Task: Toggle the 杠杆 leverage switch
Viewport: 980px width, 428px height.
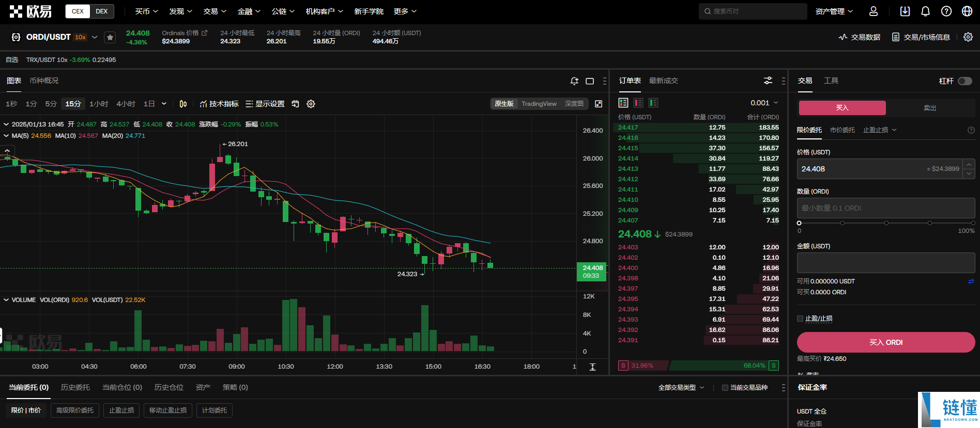Action: tap(964, 81)
